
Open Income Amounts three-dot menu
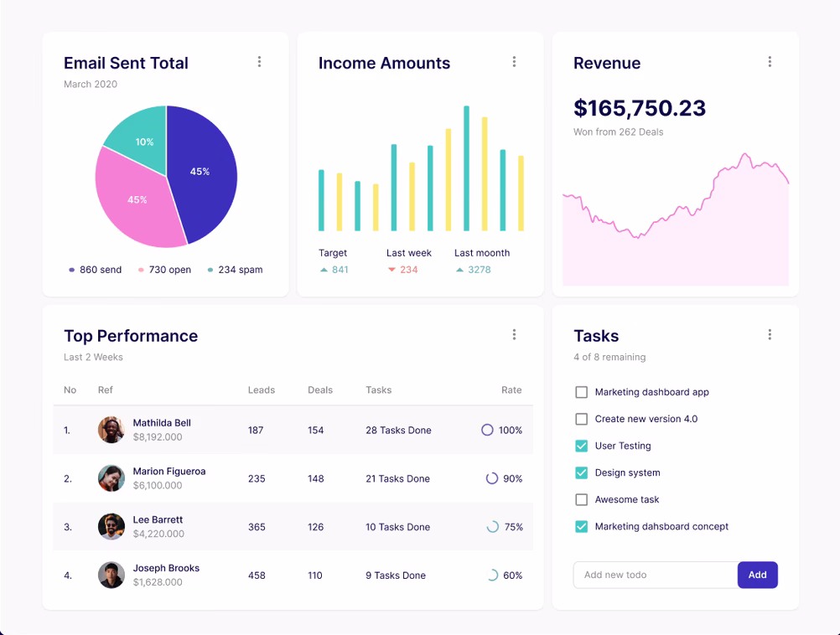click(x=514, y=62)
